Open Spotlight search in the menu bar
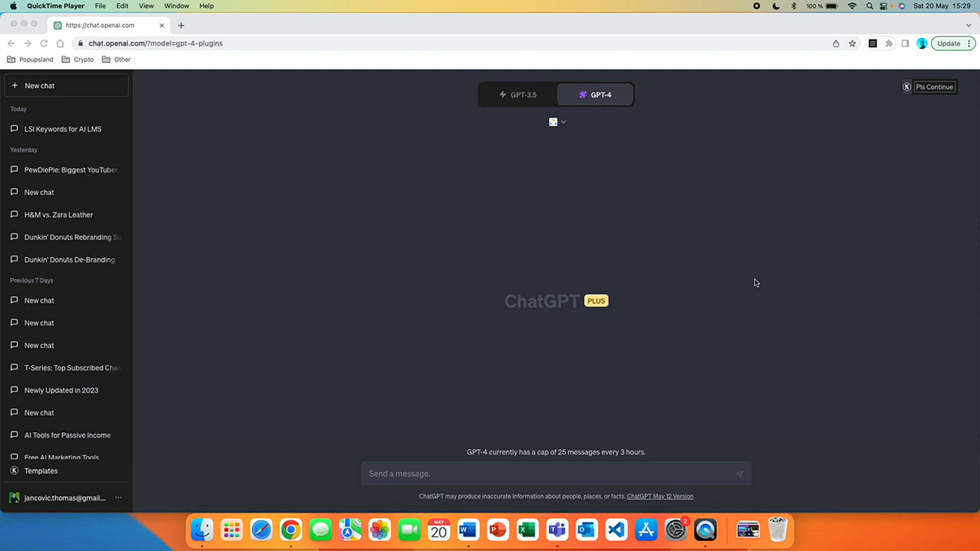The height and width of the screenshot is (551, 980). tap(869, 6)
